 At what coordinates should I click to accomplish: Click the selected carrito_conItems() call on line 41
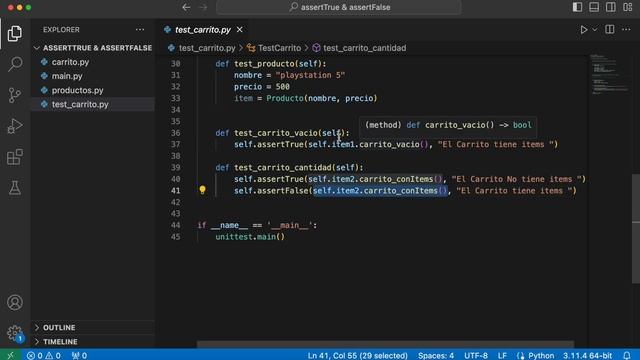pyautogui.click(x=380, y=191)
